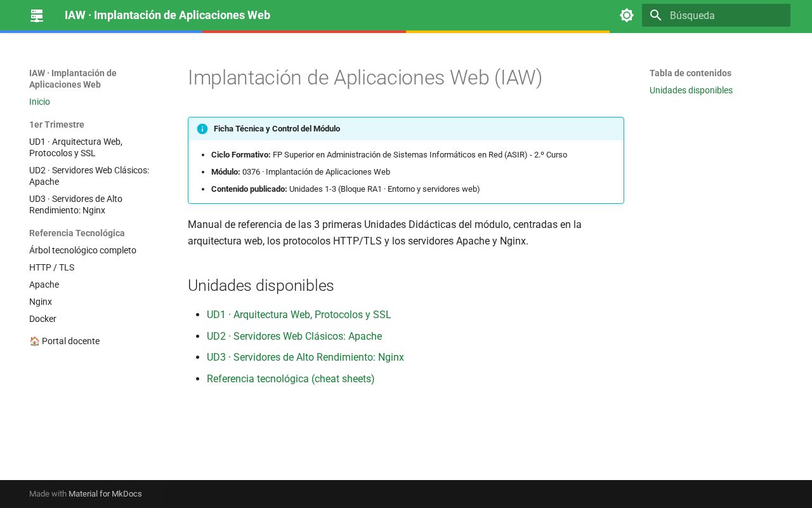This screenshot has width=812, height=508.
Task: Select HTTP / TLS reference page
Action: point(51,267)
